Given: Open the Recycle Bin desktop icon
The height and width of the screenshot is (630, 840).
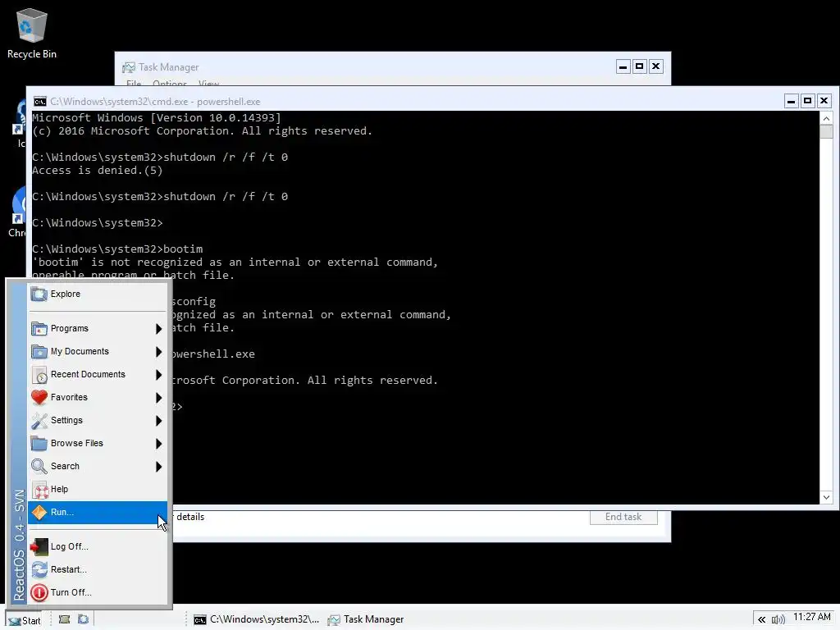Looking at the screenshot, I should tap(32, 33).
